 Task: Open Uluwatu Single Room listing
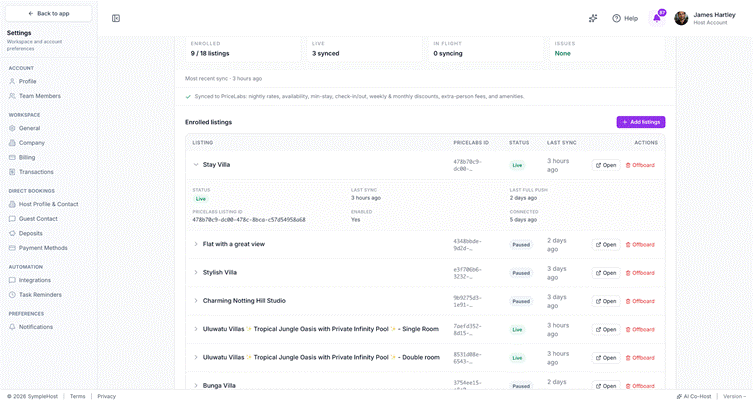coord(606,330)
